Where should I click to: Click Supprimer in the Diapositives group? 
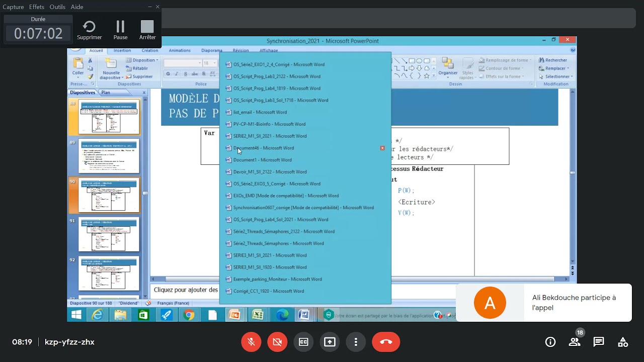coord(139,76)
